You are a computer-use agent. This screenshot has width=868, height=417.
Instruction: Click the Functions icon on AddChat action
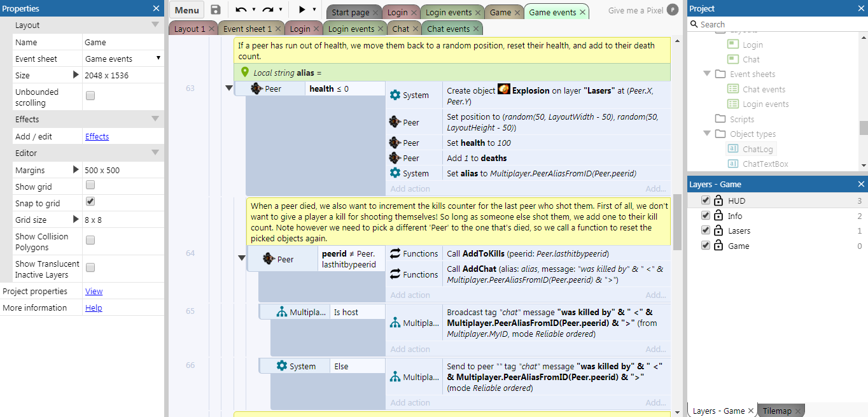tap(395, 274)
